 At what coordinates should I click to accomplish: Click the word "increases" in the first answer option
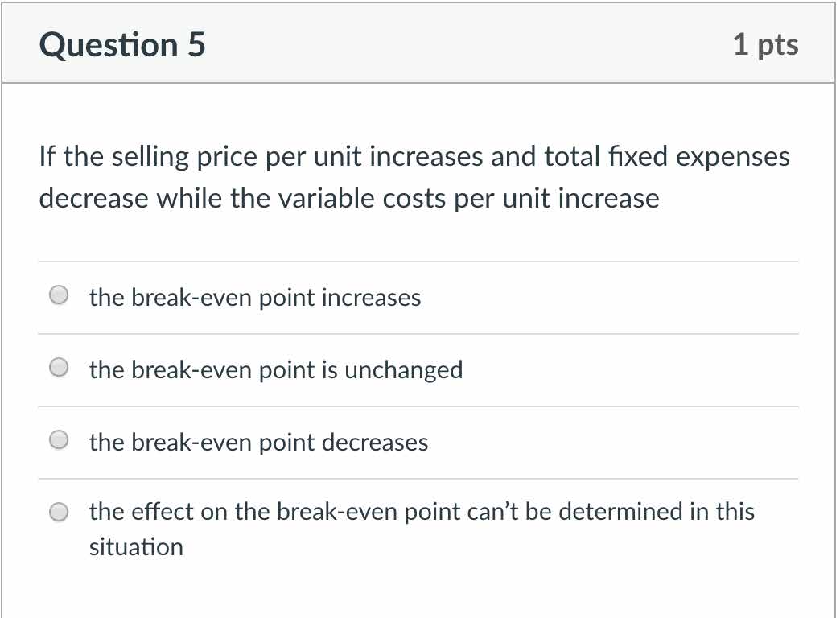point(371,298)
